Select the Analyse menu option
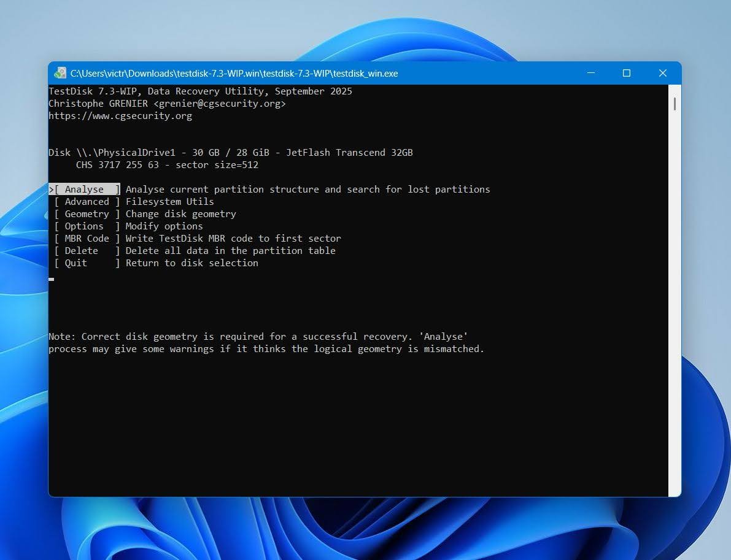 tap(84, 189)
